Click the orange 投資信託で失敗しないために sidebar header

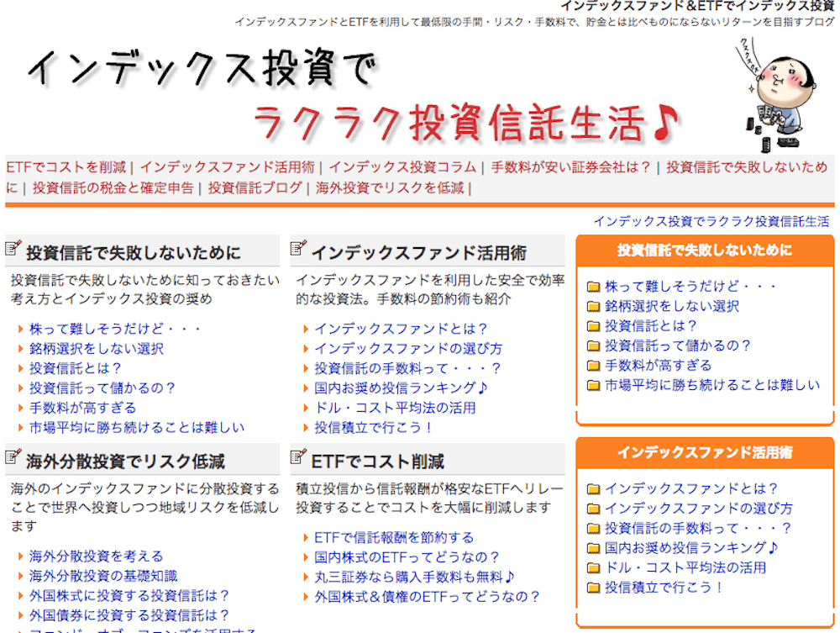pyautogui.click(x=704, y=251)
